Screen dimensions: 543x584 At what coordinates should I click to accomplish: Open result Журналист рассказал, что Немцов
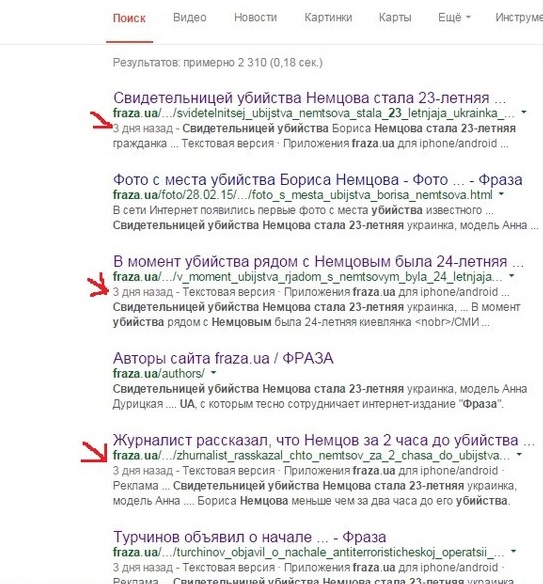(x=324, y=440)
